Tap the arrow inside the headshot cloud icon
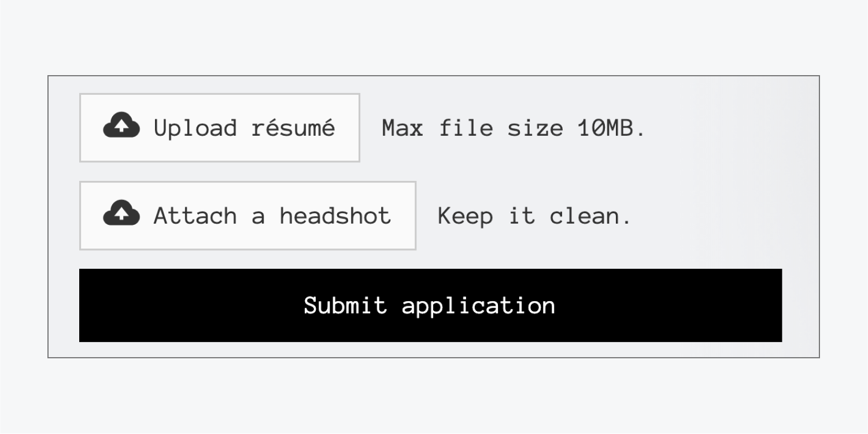The width and height of the screenshot is (868, 434). pos(121,216)
